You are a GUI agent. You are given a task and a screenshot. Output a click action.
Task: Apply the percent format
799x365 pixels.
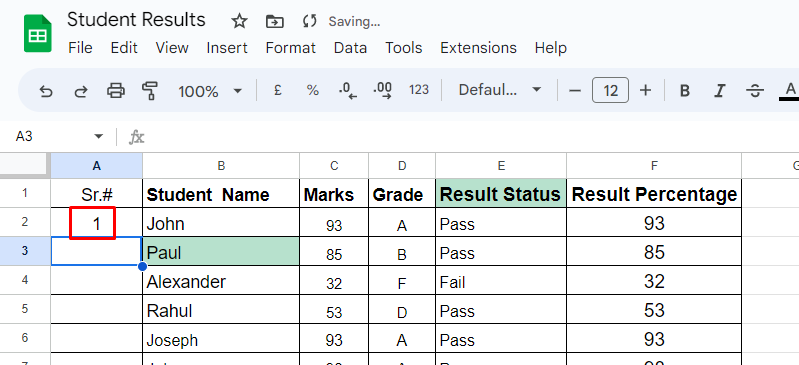pyautogui.click(x=312, y=91)
